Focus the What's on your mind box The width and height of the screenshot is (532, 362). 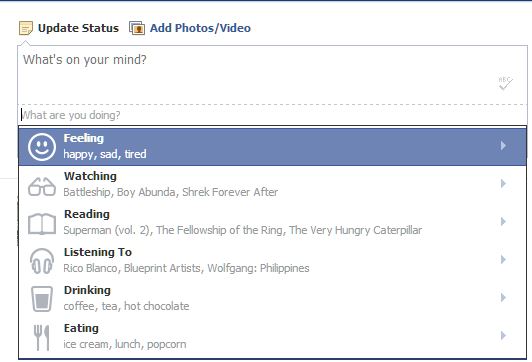coord(272,75)
